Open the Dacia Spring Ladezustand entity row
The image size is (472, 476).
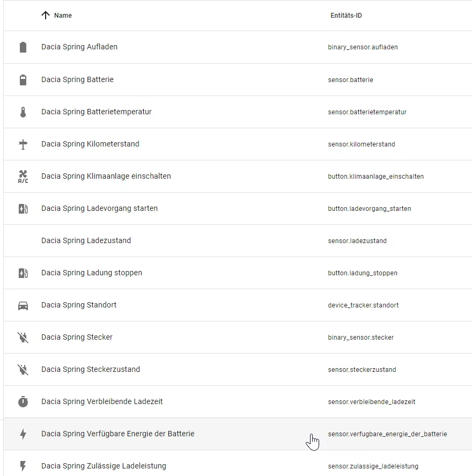pos(86,240)
